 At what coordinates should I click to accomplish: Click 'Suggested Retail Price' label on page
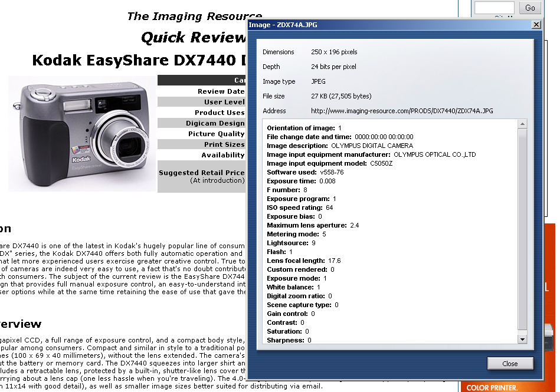[x=202, y=173]
